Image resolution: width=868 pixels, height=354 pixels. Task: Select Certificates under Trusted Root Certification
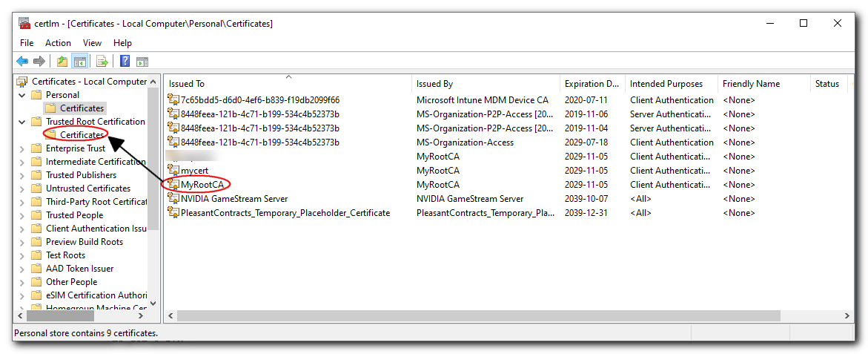click(x=82, y=134)
